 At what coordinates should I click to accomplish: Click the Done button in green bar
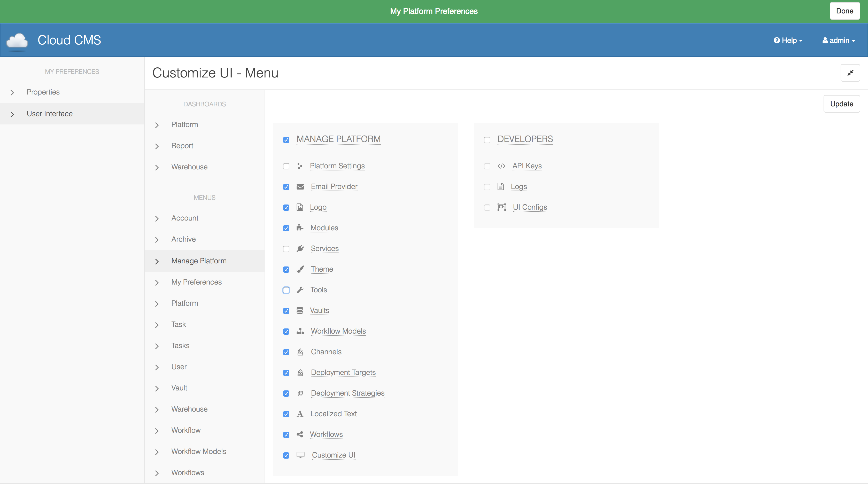pyautogui.click(x=844, y=11)
